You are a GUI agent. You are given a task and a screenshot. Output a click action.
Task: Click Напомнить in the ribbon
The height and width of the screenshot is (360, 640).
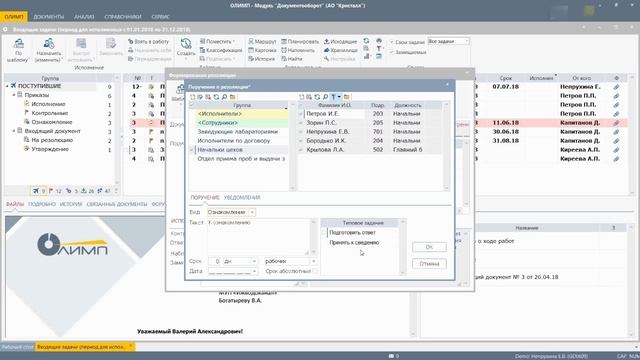[x=298, y=50]
